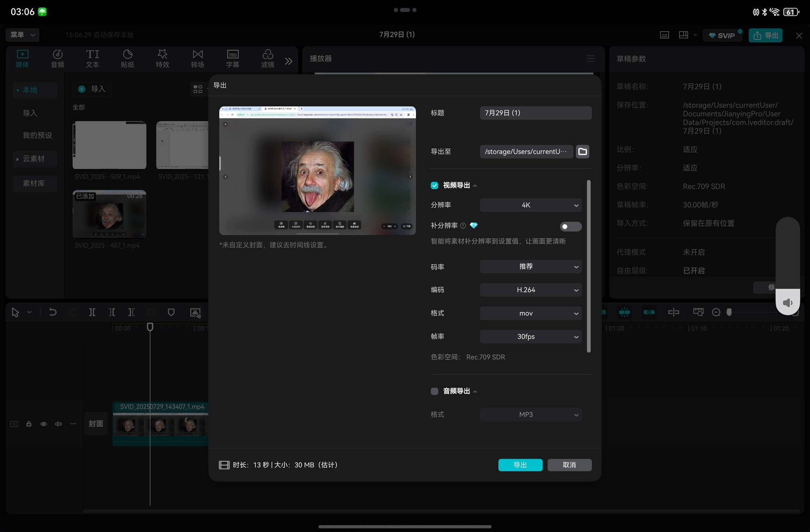Image resolution: width=810 pixels, height=532 pixels.
Task: Click the top-right 导出 export button
Action: point(765,35)
